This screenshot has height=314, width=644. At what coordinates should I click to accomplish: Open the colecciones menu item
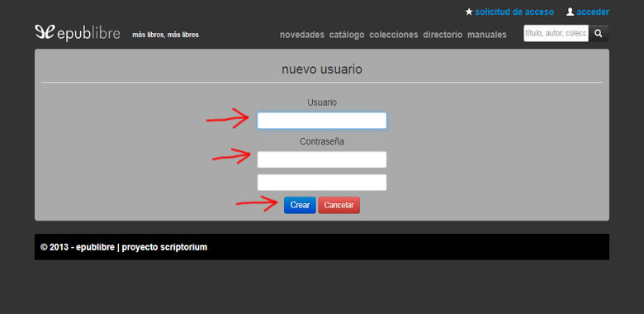coord(394,35)
